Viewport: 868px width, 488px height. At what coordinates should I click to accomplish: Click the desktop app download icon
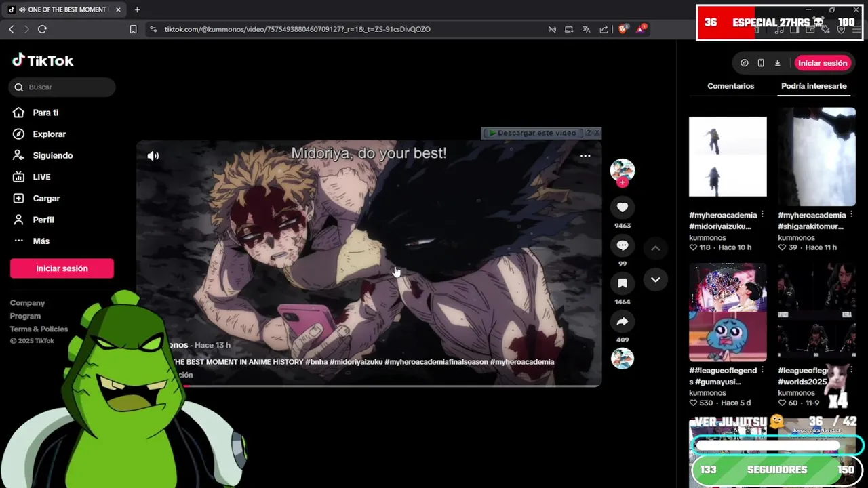point(777,63)
